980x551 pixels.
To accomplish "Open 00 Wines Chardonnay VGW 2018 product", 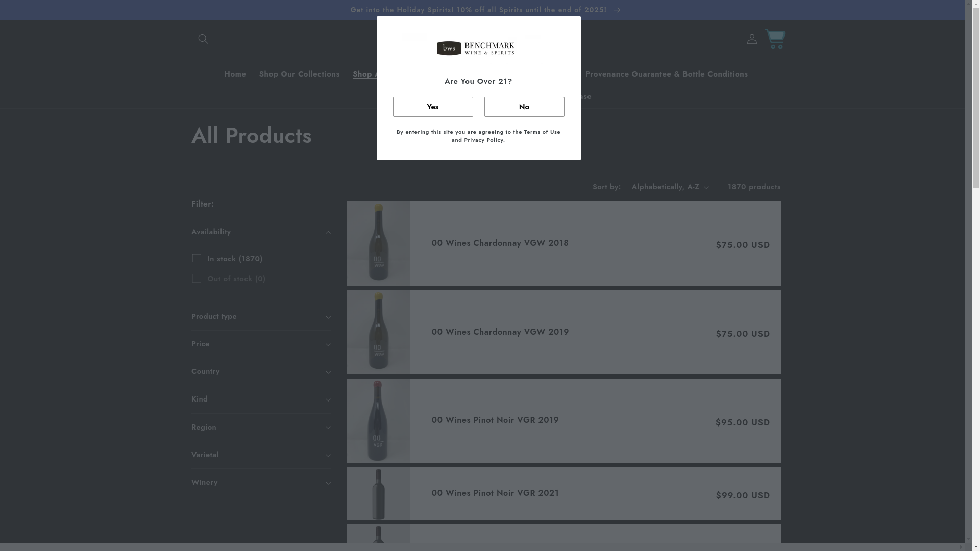I will click(x=500, y=243).
